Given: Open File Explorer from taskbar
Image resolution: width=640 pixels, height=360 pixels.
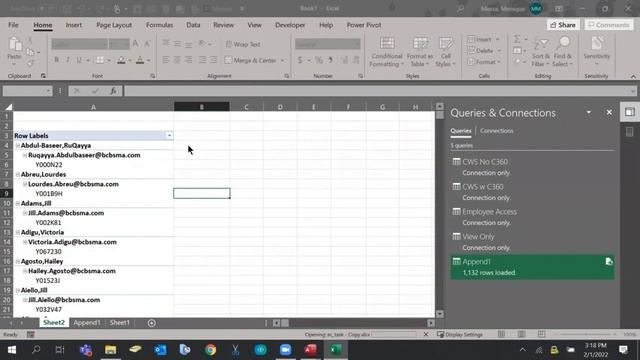Looking at the screenshot, I should point(111,350).
